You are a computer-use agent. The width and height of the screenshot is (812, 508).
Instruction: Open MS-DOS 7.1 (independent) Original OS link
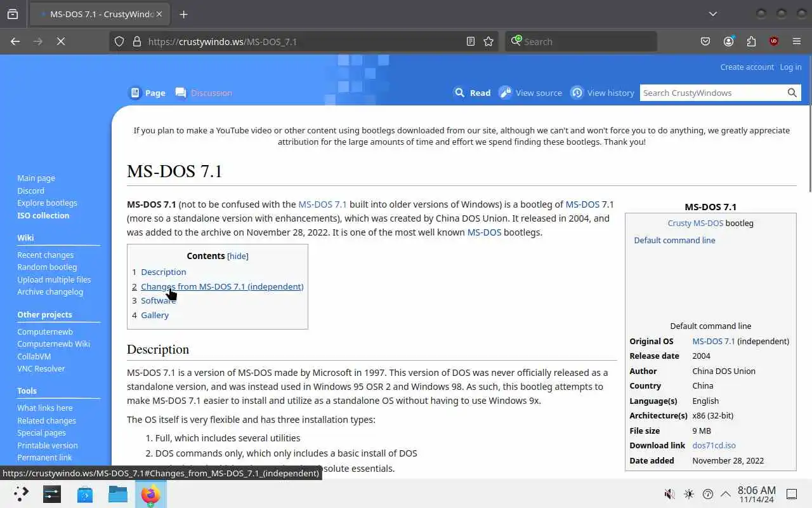click(714, 341)
